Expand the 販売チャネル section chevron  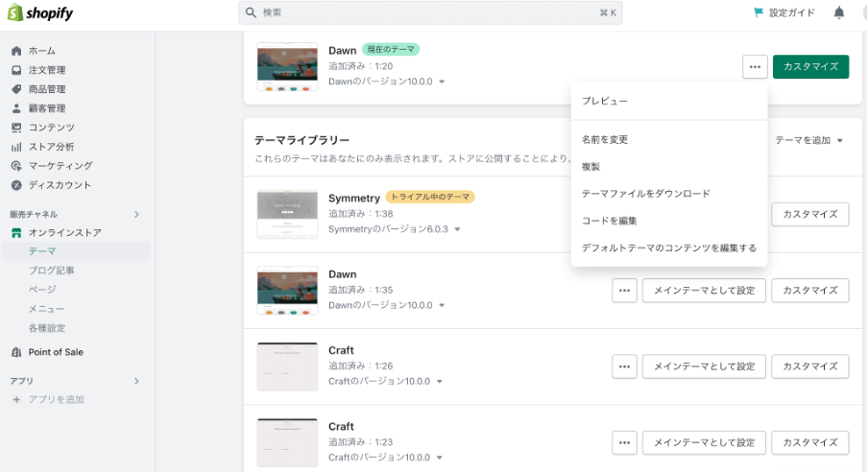tap(136, 214)
